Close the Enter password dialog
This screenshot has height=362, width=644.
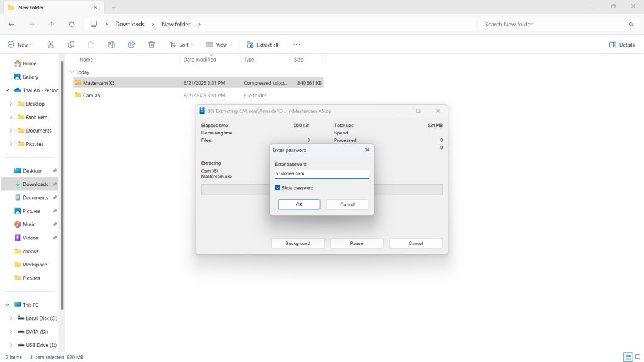pos(367,150)
